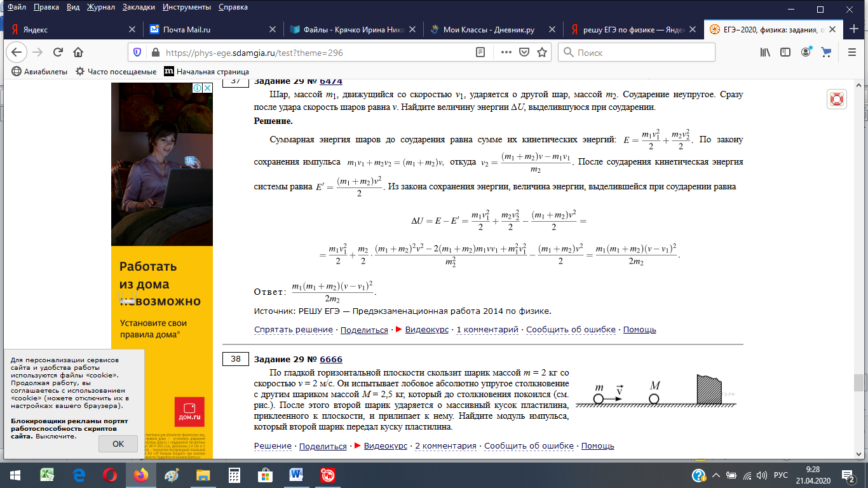
Task: Open Видеокурс link under task 37
Action: click(428, 330)
